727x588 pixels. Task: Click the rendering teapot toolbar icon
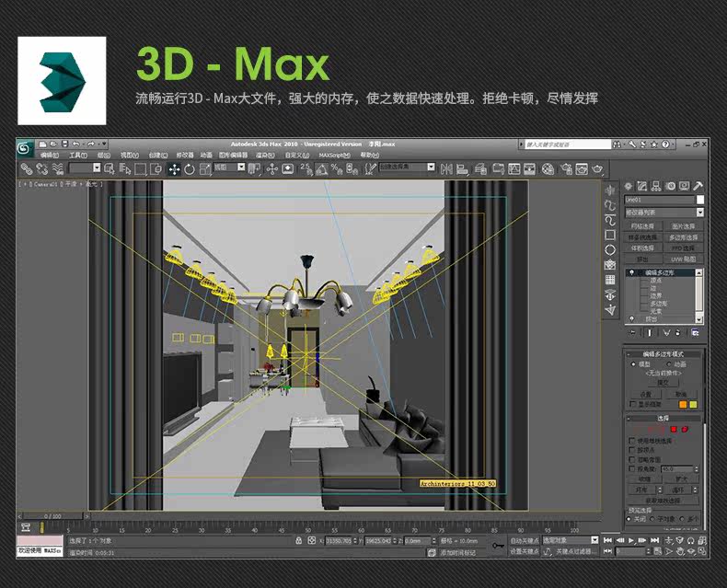pyautogui.click(x=597, y=169)
